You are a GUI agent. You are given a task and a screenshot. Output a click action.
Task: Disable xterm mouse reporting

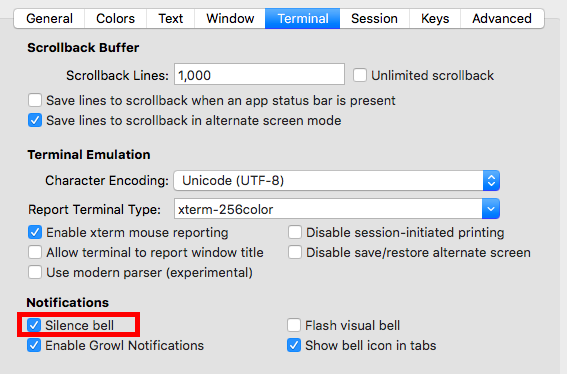(35, 232)
